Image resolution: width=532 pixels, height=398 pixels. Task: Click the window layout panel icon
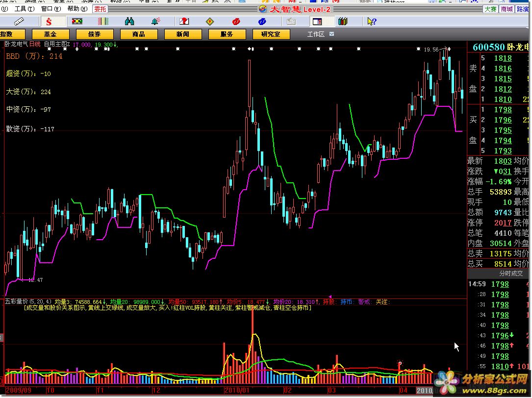[x=317, y=22]
